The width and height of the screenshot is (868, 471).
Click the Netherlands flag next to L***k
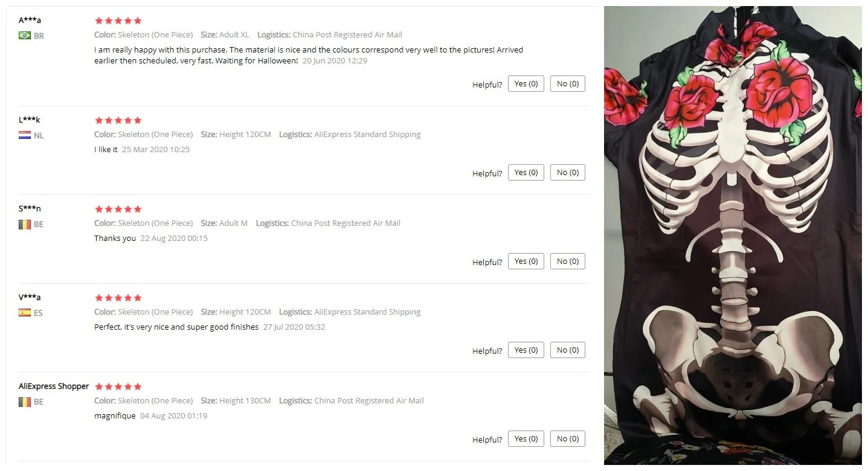pos(25,135)
